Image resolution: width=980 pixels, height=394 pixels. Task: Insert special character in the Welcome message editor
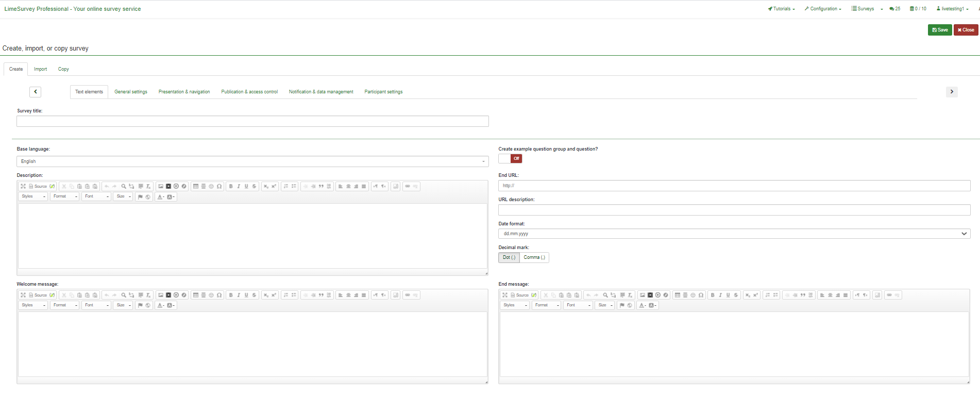point(219,295)
